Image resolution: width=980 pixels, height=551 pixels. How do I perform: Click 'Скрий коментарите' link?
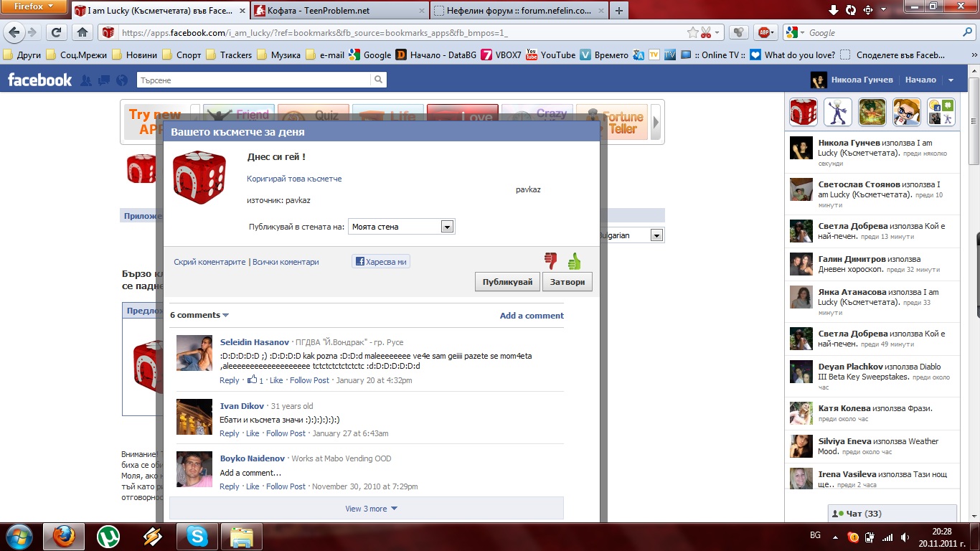coord(209,262)
